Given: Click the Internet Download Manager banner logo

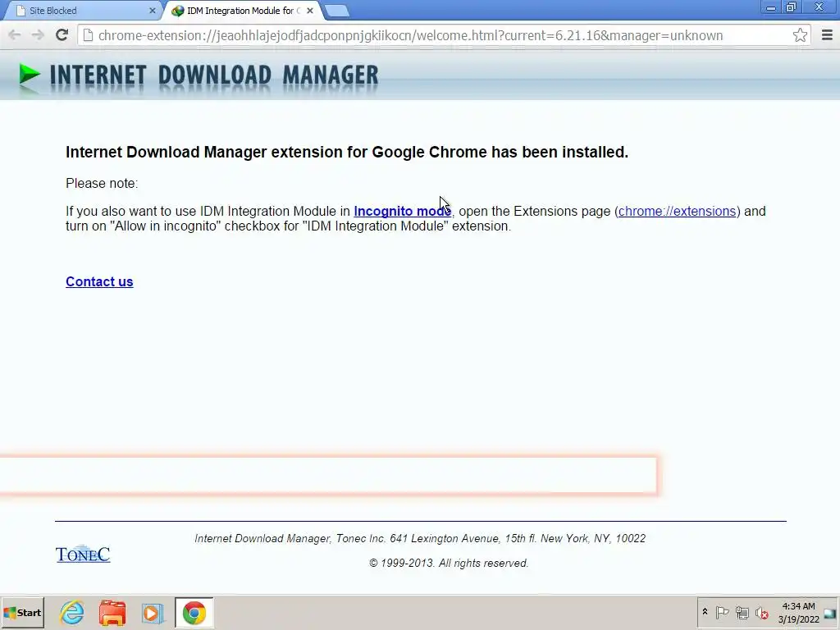Looking at the screenshot, I should 199,75.
